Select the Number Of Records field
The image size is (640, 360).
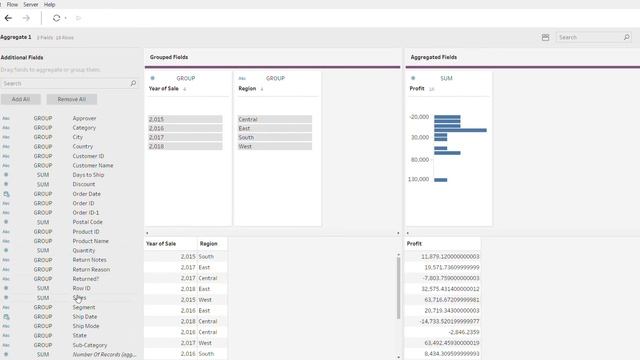click(x=104, y=354)
